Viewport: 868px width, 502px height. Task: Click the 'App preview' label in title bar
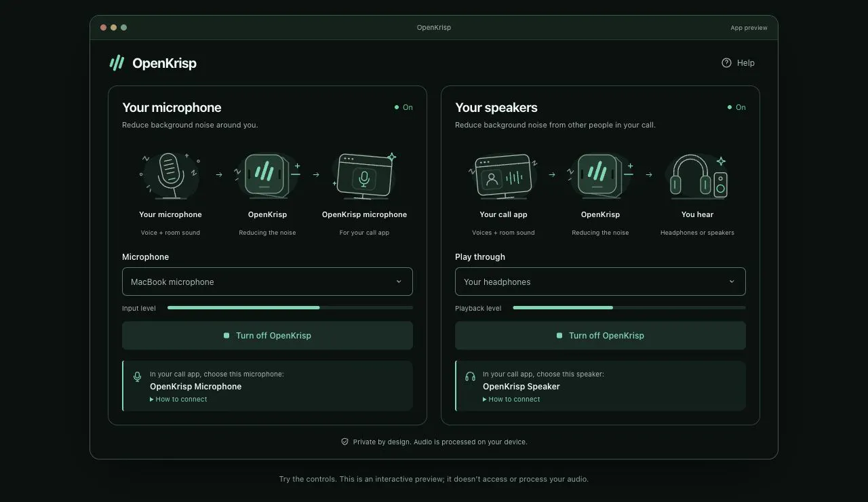coord(749,28)
